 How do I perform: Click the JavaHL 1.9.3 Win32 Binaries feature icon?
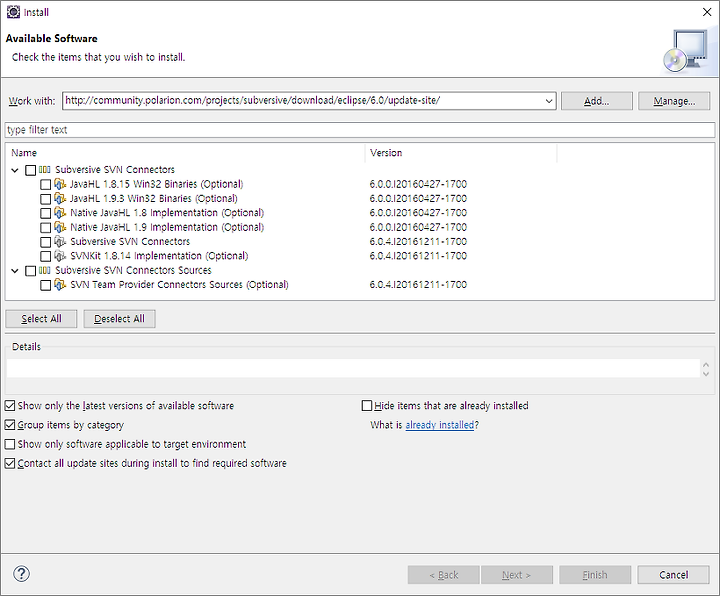point(60,198)
